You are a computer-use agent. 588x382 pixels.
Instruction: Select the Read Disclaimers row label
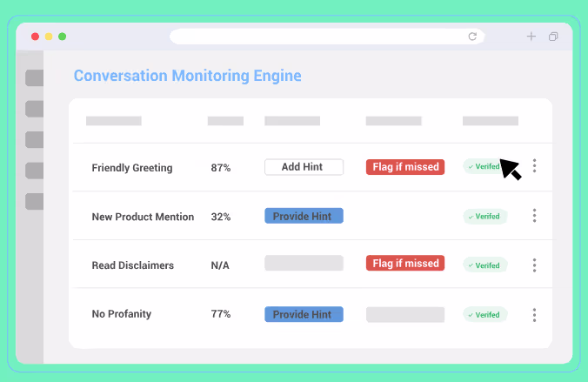pos(133,265)
